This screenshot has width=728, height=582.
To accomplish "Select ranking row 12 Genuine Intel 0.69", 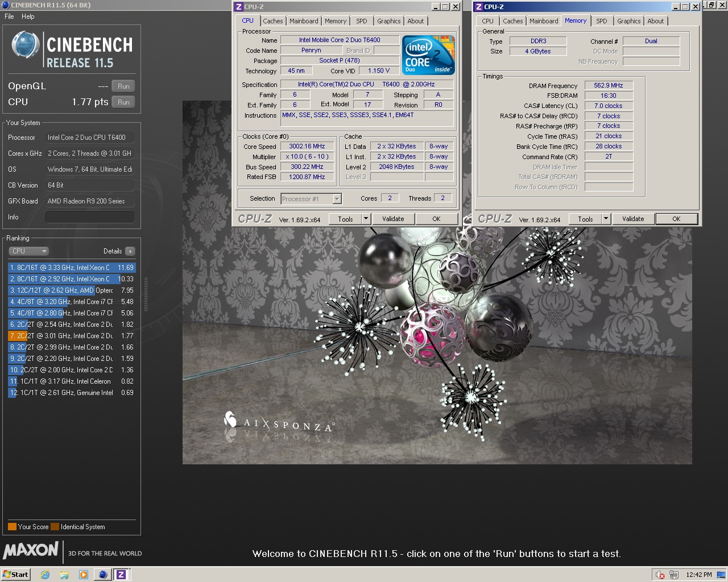I will tap(72, 393).
